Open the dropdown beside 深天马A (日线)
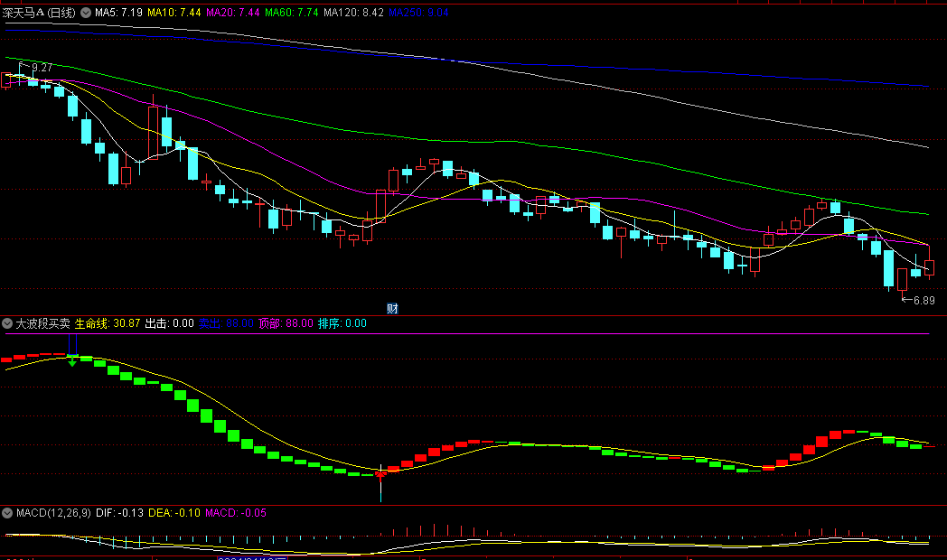947x560 pixels. click(86, 13)
